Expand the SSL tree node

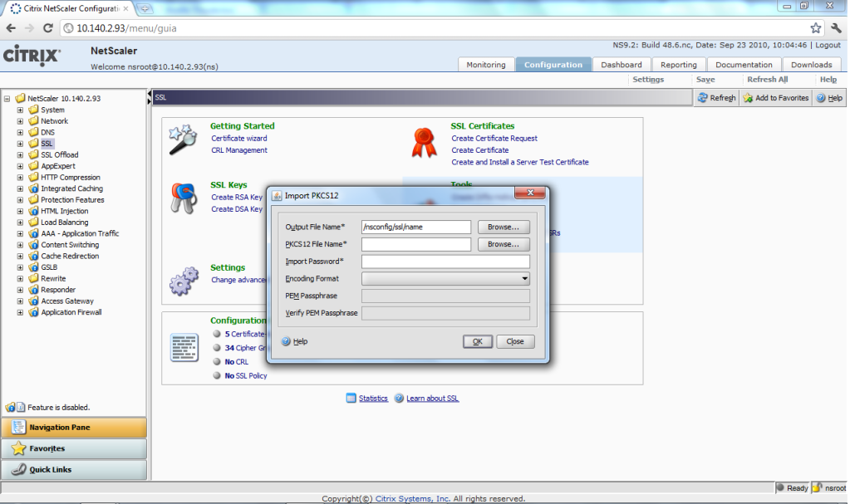tap(20, 144)
